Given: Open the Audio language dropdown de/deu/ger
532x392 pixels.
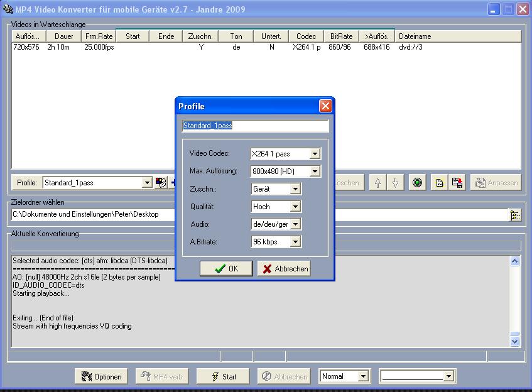Looking at the screenshot, I should [295, 224].
